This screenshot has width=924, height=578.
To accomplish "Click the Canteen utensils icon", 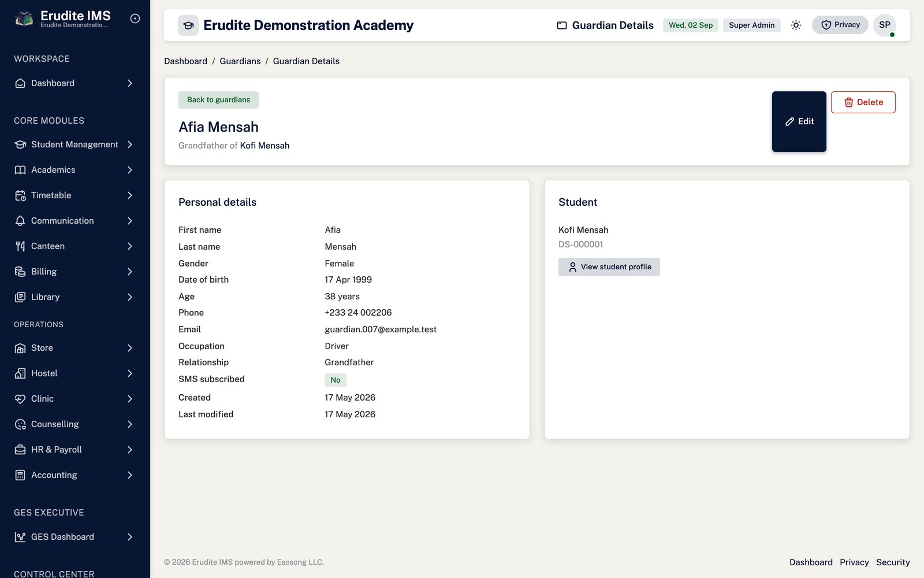I will coord(20,246).
